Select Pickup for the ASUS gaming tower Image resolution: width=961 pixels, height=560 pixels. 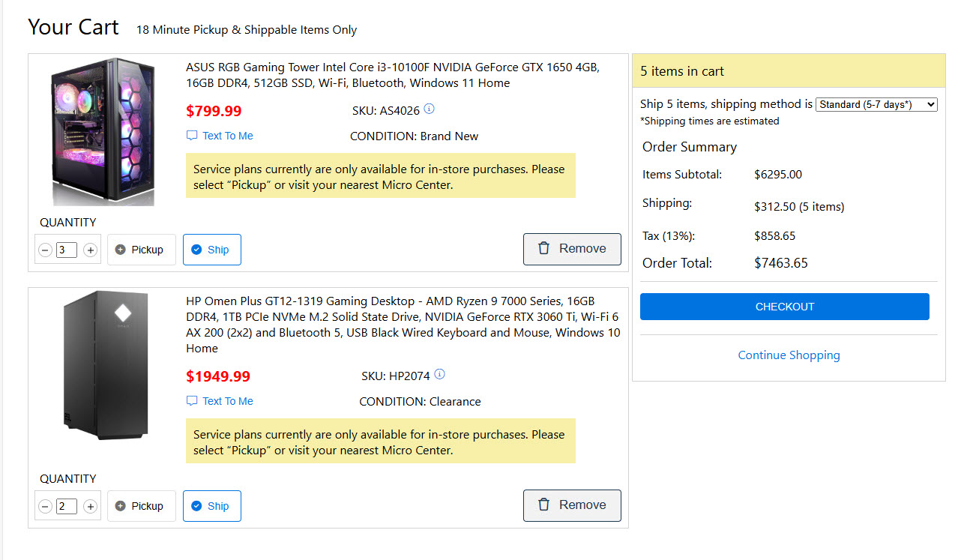(x=141, y=250)
